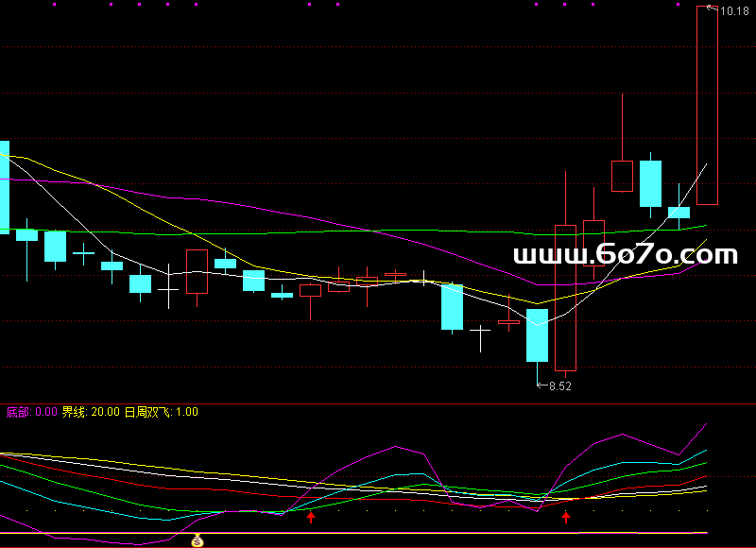
Task: Click the right red up-arrow buy signal
Action: click(566, 516)
